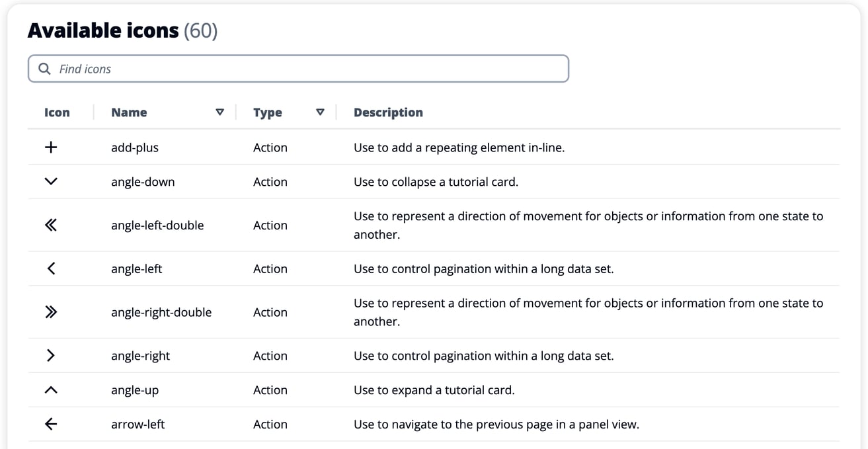Sort the table by the Name column
868x449 pixels.
click(x=129, y=112)
